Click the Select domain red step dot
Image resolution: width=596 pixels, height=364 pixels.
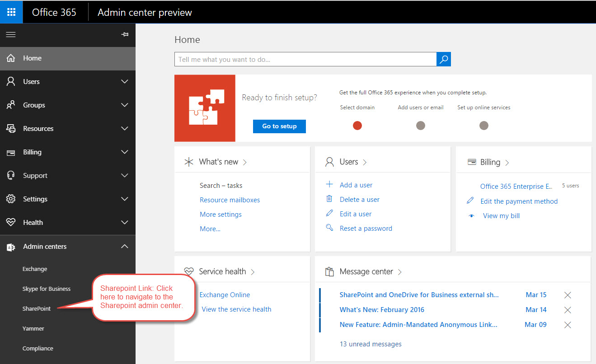coord(357,126)
